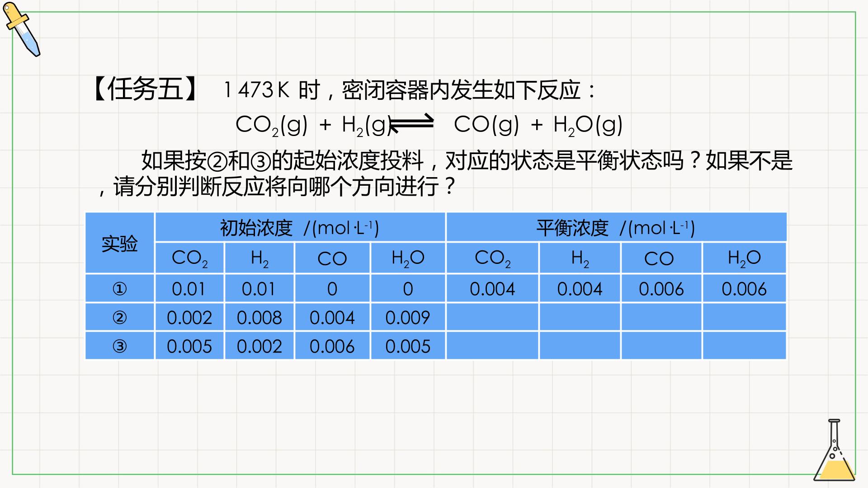The image size is (868, 488).
Task: Click H₂O(g) in the reaction equation
Action: pyautogui.click(x=588, y=125)
